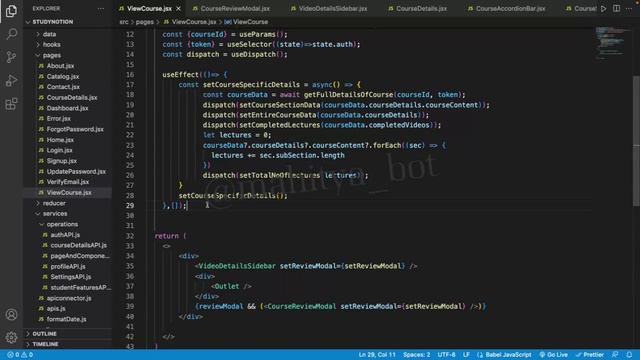Open the editor more actions menu
Screen dimensions: 640x360
(x=629, y=9)
